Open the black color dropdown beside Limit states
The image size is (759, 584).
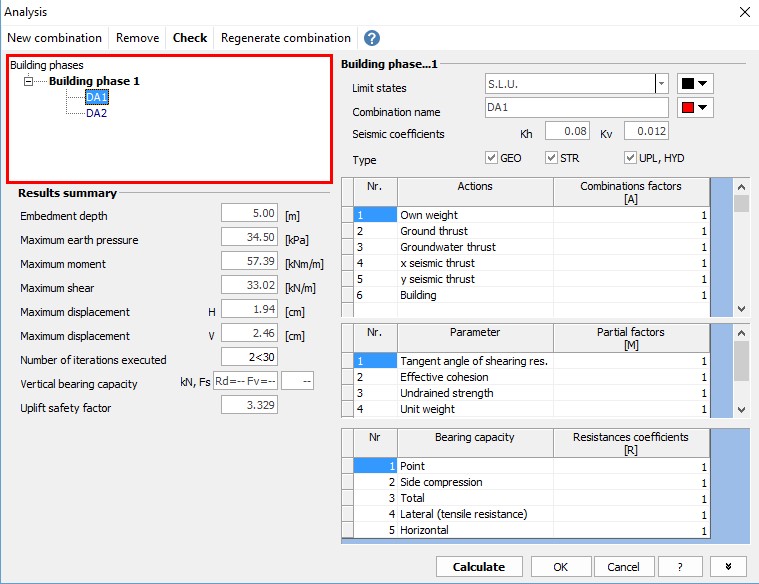[694, 84]
